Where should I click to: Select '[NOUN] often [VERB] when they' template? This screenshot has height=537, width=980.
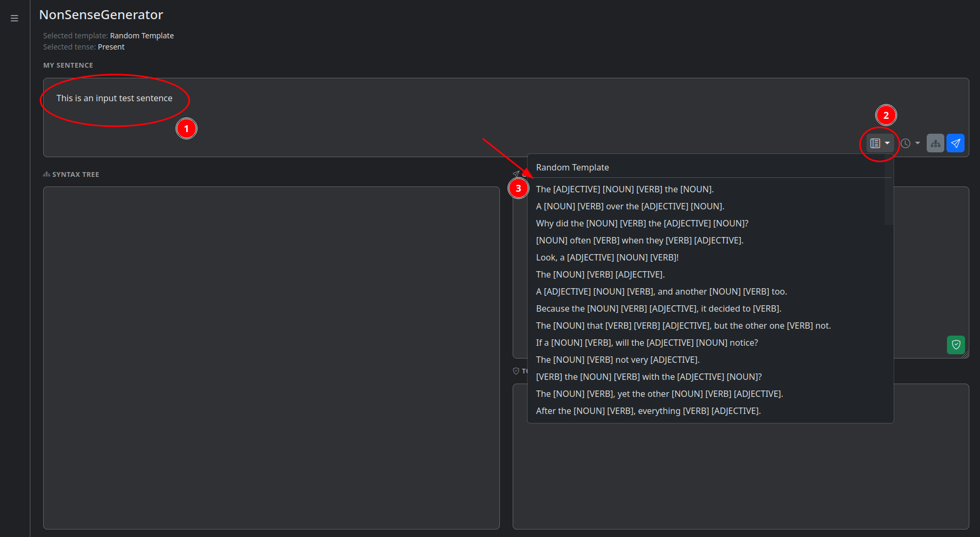(639, 240)
